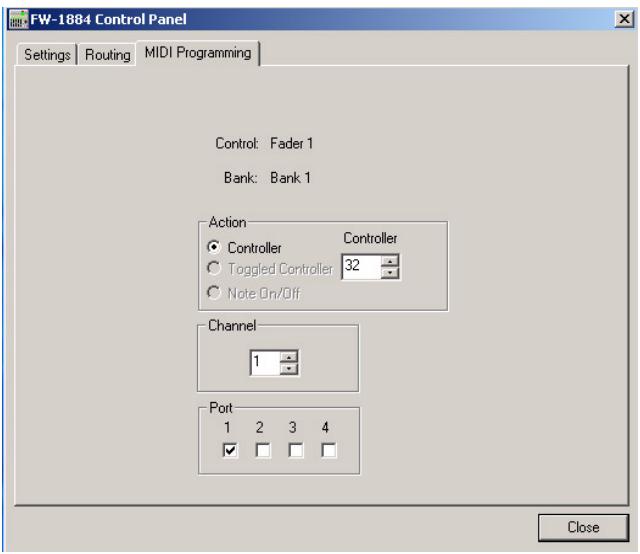The height and width of the screenshot is (554, 640).
Task: Select the MIDI Programming tab
Action: click(x=198, y=53)
